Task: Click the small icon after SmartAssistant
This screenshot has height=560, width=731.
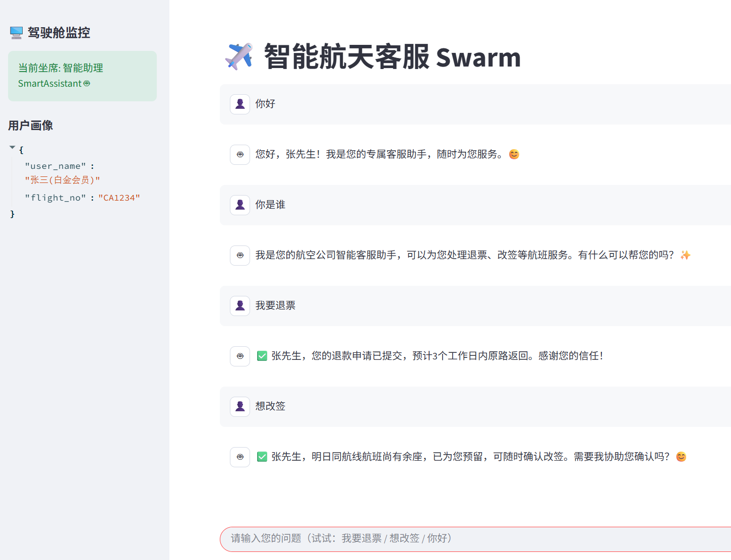Action: point(87,84)
